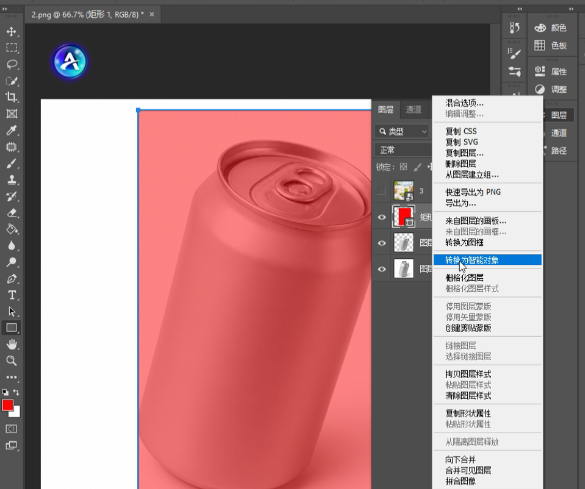Screen dimensions: 585x489
Task: Open the layer filter type dropdown
Action: tap(402, 131)
